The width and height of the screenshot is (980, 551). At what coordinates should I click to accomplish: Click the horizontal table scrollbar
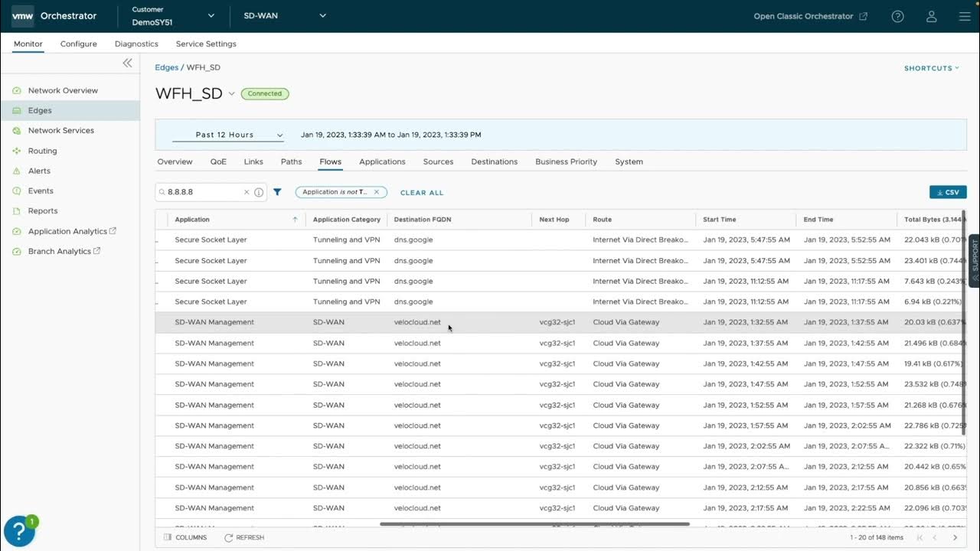[x=534, y=524]
